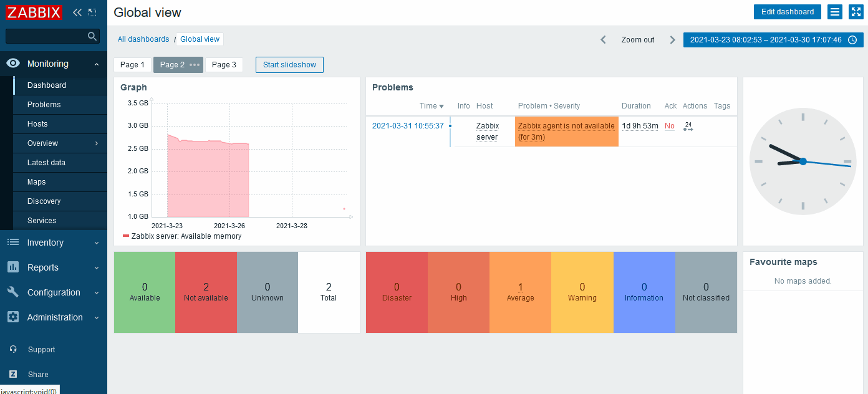Open the time period selector
The width and height of the screenshot is (868, 394).
point(773,40)
